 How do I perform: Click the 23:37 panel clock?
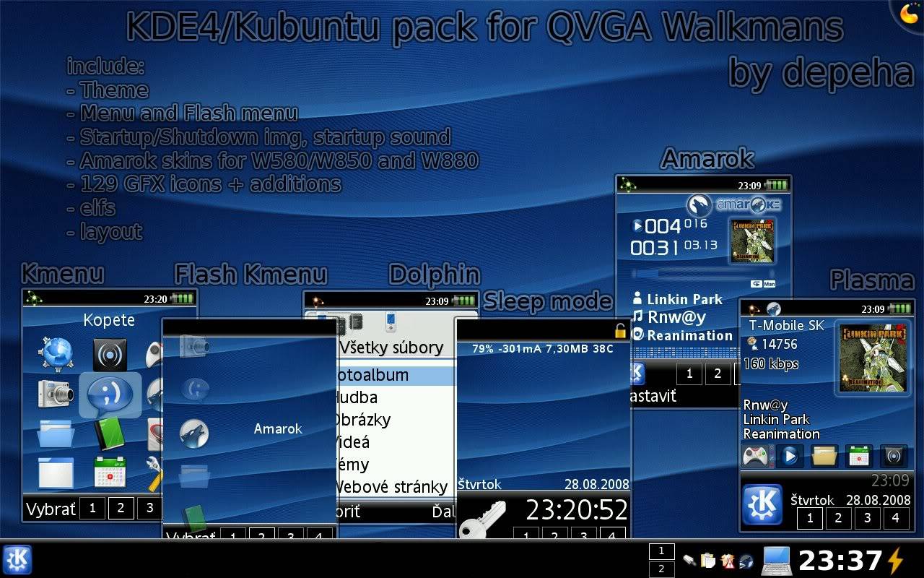[x=840, y=561]
